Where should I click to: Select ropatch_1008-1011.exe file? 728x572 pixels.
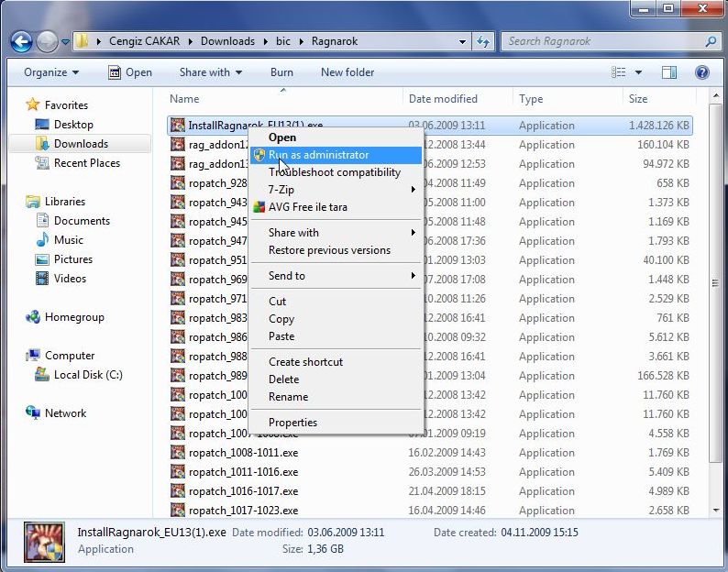click(x=429, y=453)
